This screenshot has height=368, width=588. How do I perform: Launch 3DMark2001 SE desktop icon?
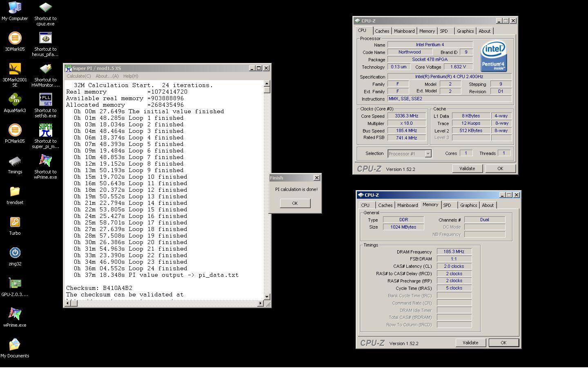15,69
